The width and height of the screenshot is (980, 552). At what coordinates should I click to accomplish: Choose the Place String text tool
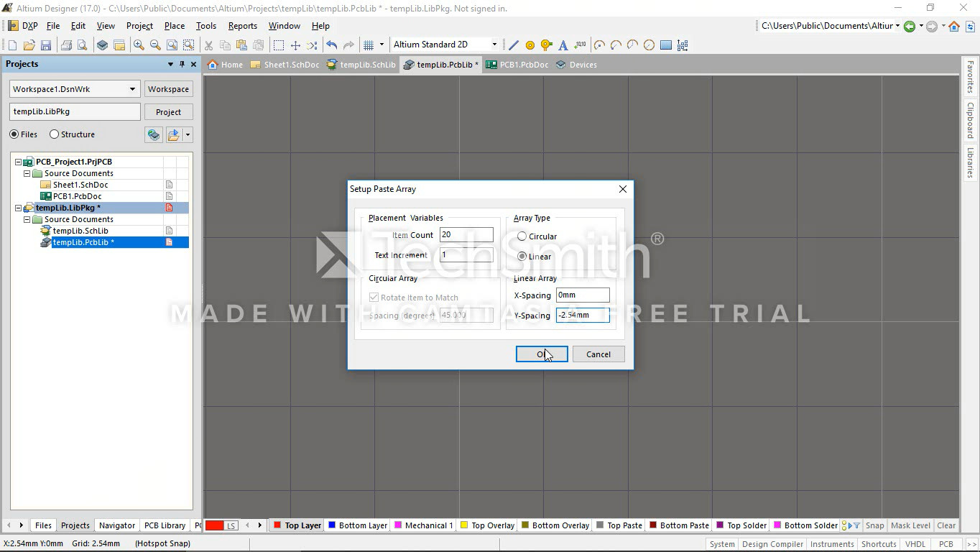pos(563,45)
